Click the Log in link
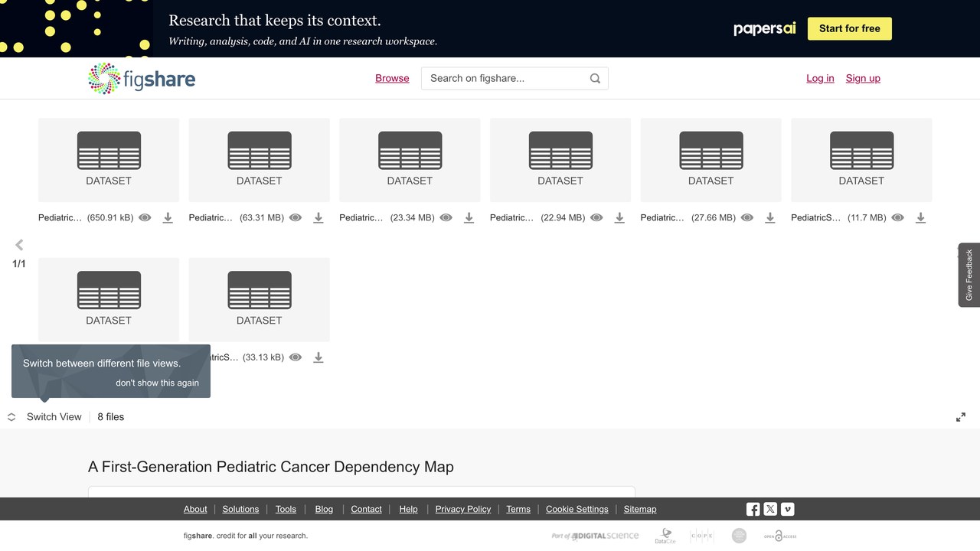The image size is (980, 551). pyautogui.click(x=820, y=78)
